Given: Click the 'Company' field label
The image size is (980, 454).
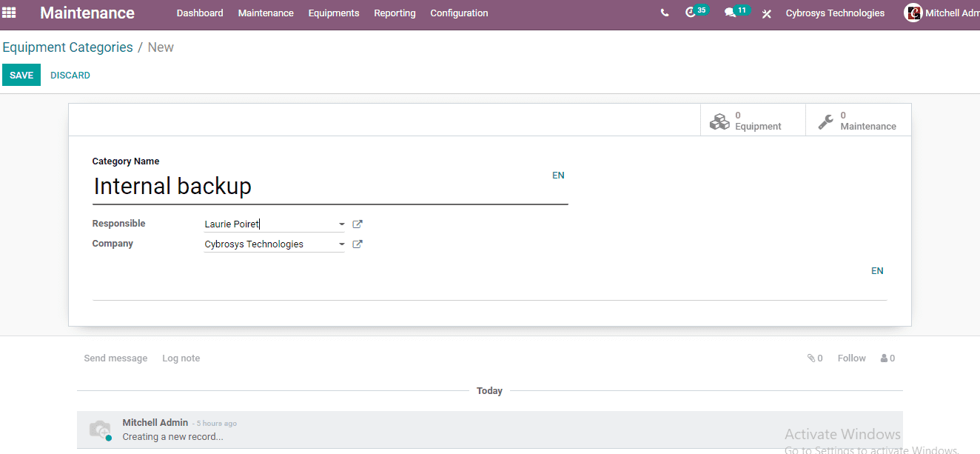Looking at the screenshot, I should tap(113, 244).
